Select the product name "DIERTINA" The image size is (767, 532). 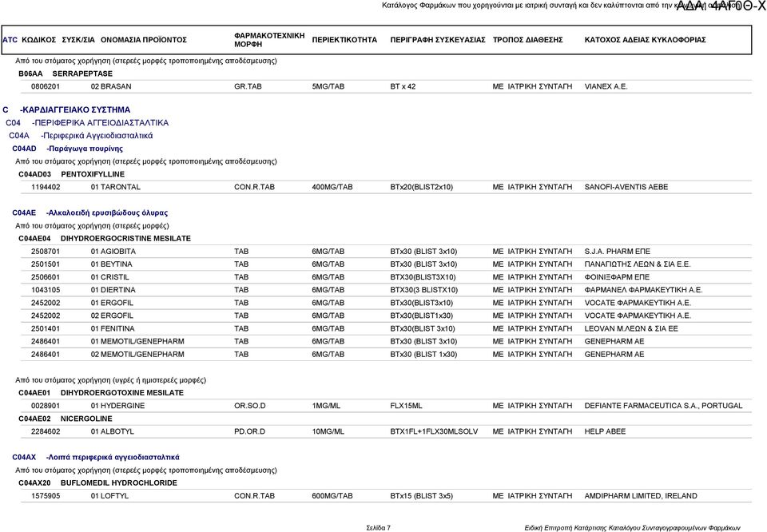(x=118, y=290)
